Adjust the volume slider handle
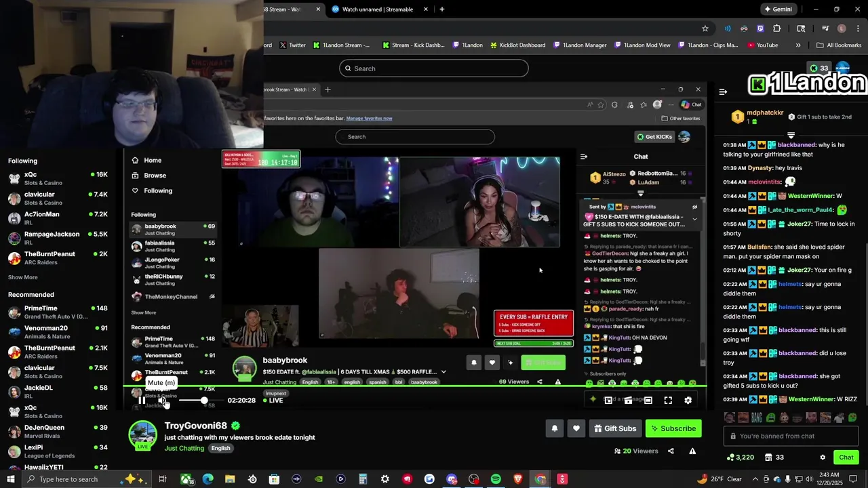The width and height of the screenshot is (868, 488). point(204,401)
